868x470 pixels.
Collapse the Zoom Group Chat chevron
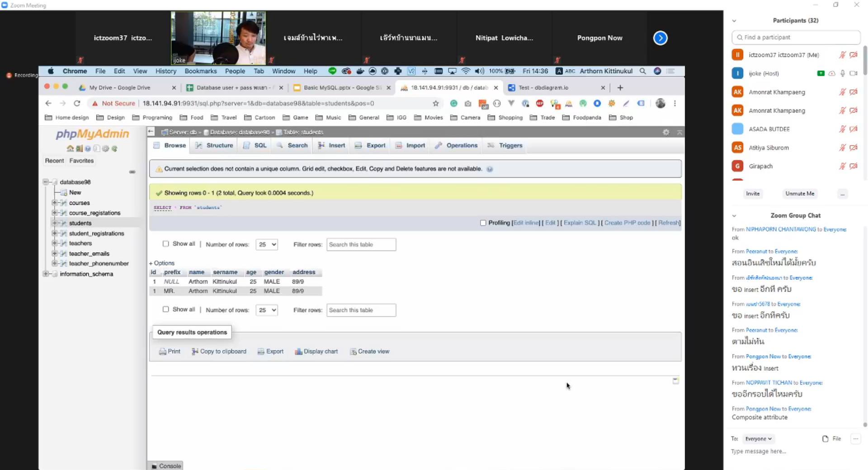(x=734, y=216)
